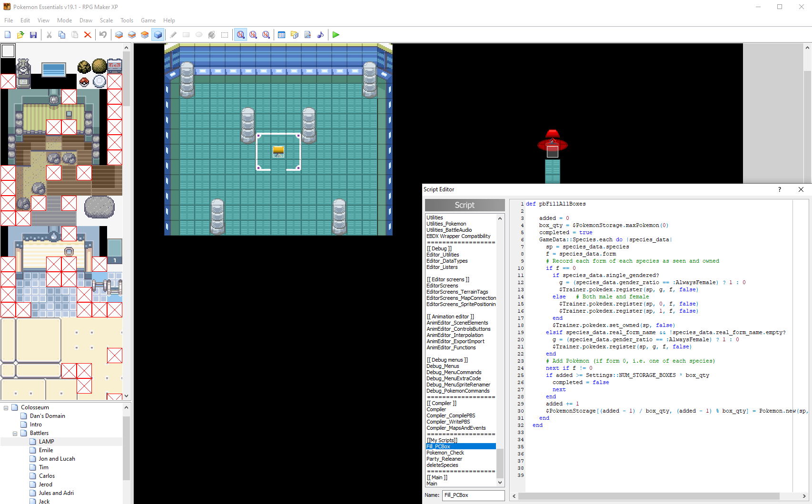Select the dashed Select region tool

tap(225, 35)
